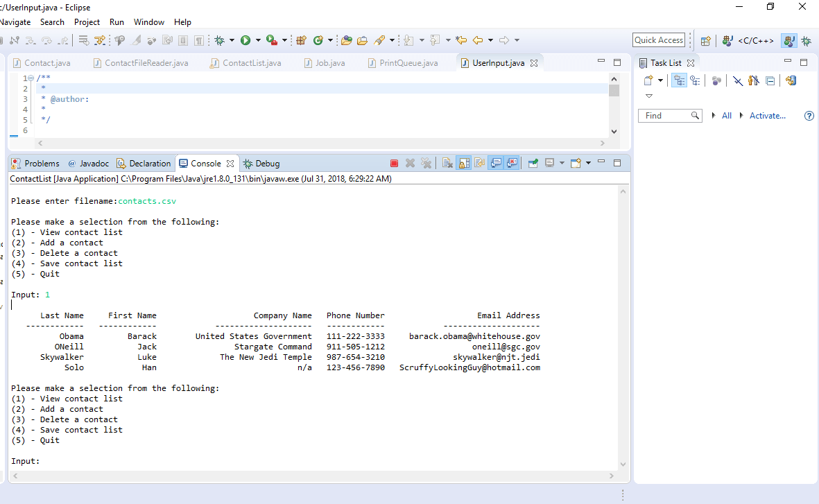
Task: Clear the console output
Action: coord(447,164)
